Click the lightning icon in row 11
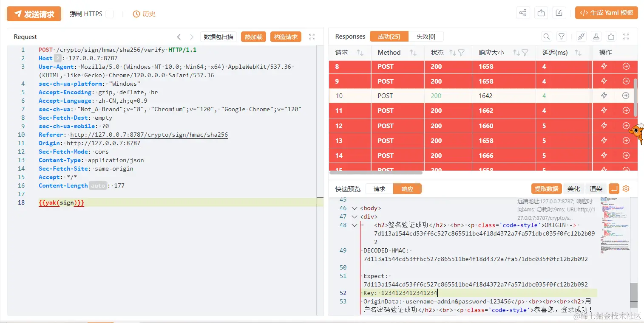The height and width of the screenshot is (323, 644). tap(604, 110)
